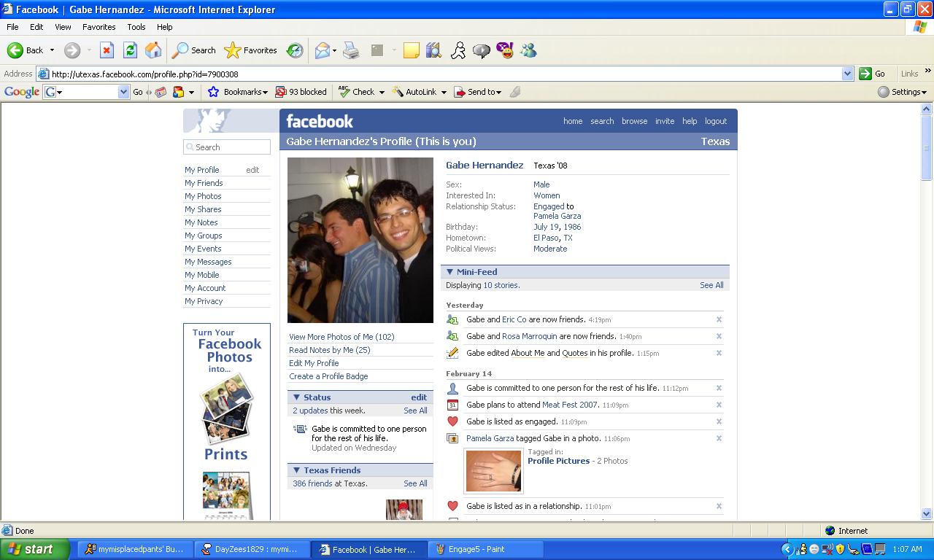The height and width of the screenshot is (560, 934).
Task: Edit status using the edit link
Action: 419,397
